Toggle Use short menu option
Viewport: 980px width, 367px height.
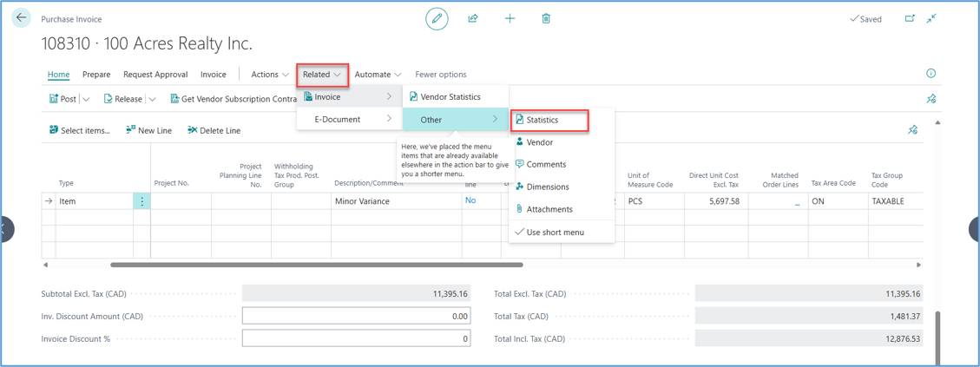[562, 232]
